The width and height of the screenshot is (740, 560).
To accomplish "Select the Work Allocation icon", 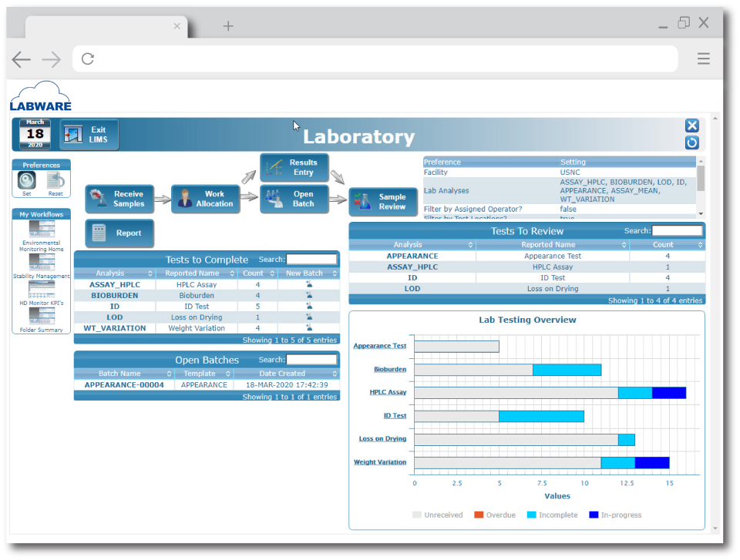I will coord(206,199).
